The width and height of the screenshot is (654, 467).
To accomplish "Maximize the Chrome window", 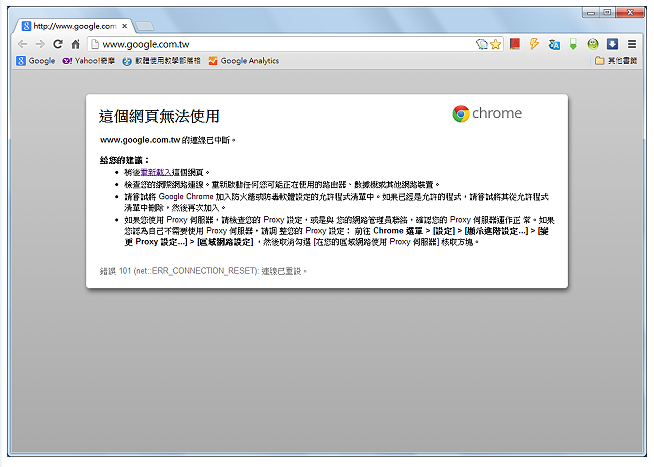I will (608, 13).
